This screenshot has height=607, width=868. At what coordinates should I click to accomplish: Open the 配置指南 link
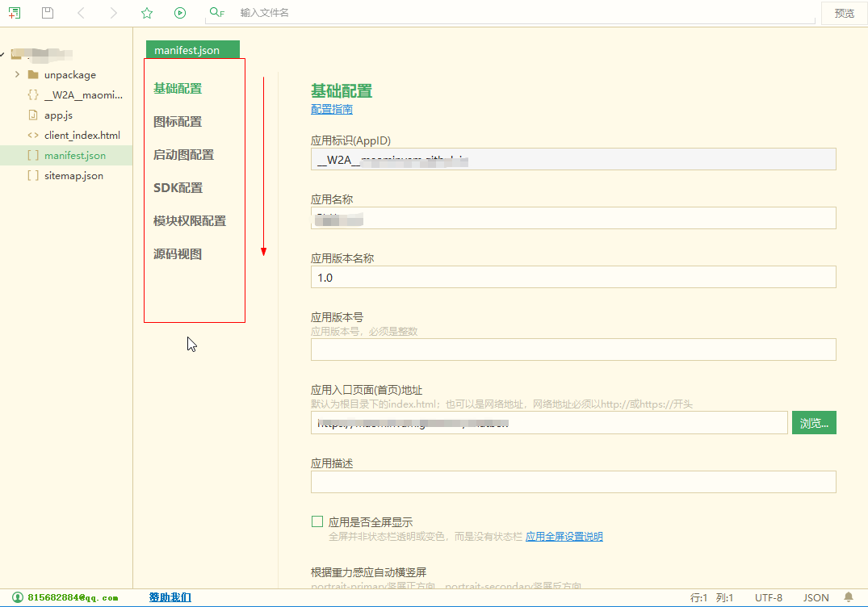(x=332, y=109)
